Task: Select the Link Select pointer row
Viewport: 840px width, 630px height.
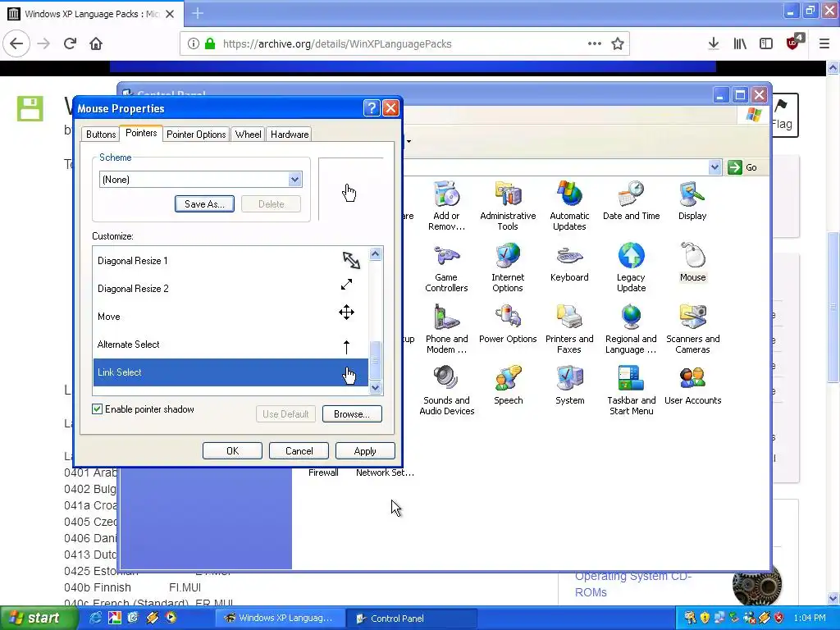Action: pos(231,372)
